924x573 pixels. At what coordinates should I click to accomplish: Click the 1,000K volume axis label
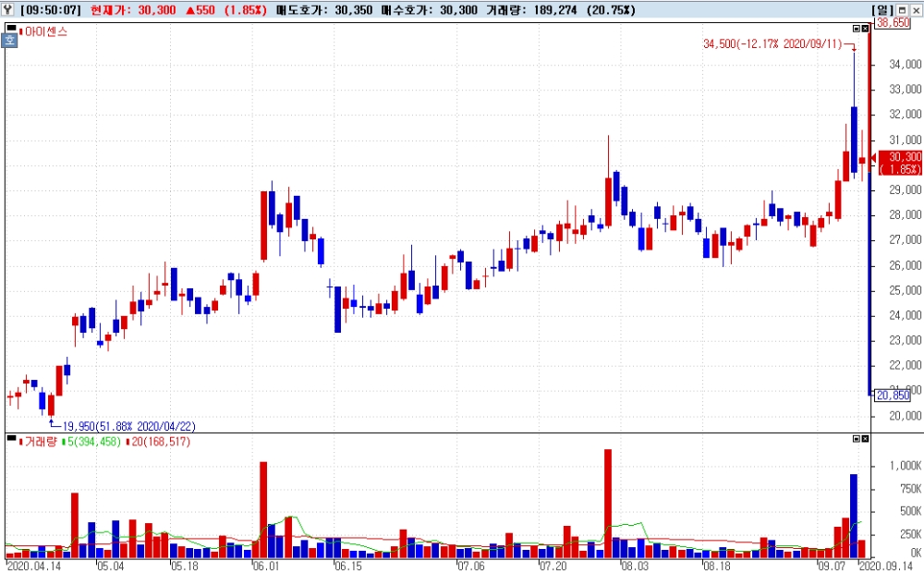coord(906,466)
